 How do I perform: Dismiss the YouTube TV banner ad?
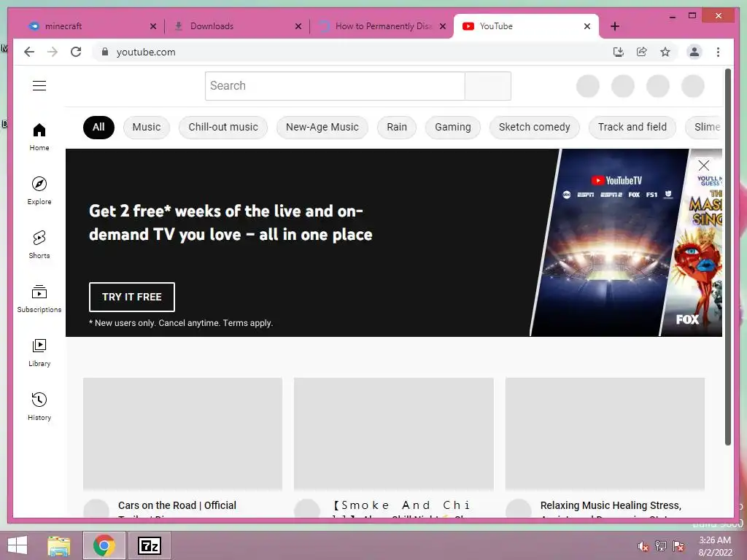pyautogui.click(x=704, y=166)
